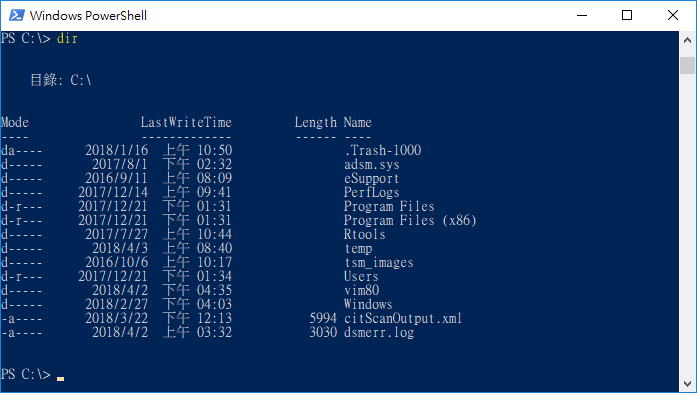Image resolution: width=697 pixels, height=393 pixels.
Task: Click the date '2017/12/14'
Action: click(113, 192)
